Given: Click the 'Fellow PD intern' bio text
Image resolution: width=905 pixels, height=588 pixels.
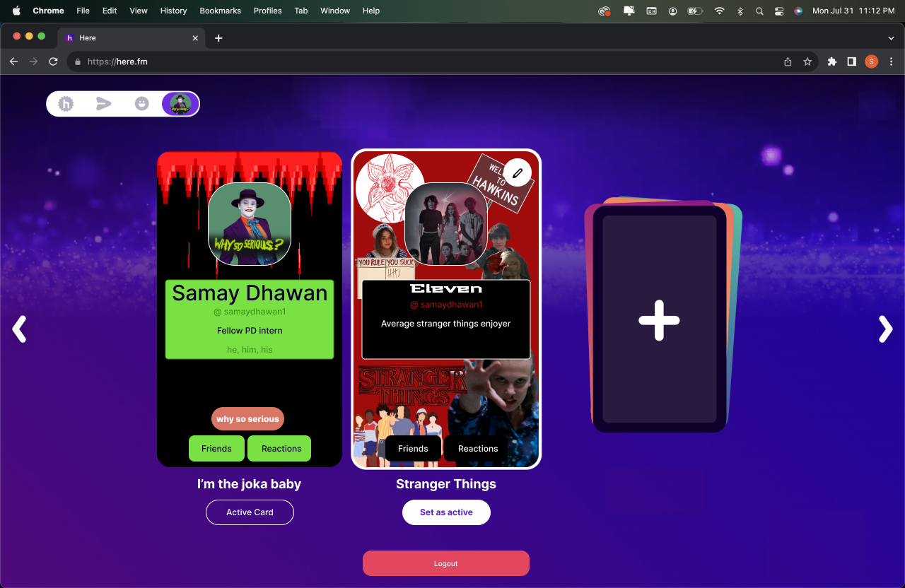Looking at the screenshot, I should pyautogui.click(x=250, y=331).
